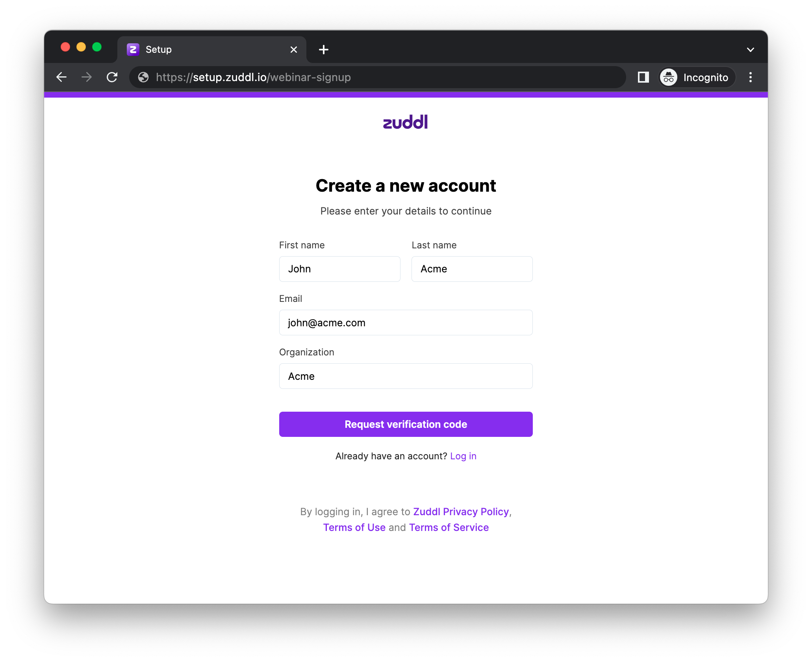Click the Zuddl logo

[406, 122]
